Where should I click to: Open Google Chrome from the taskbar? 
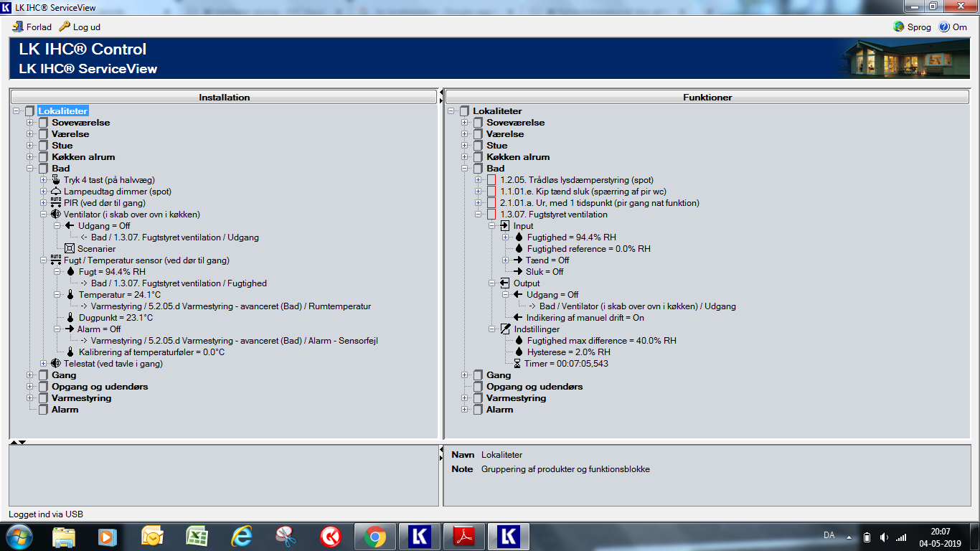(x=374, y=536)
